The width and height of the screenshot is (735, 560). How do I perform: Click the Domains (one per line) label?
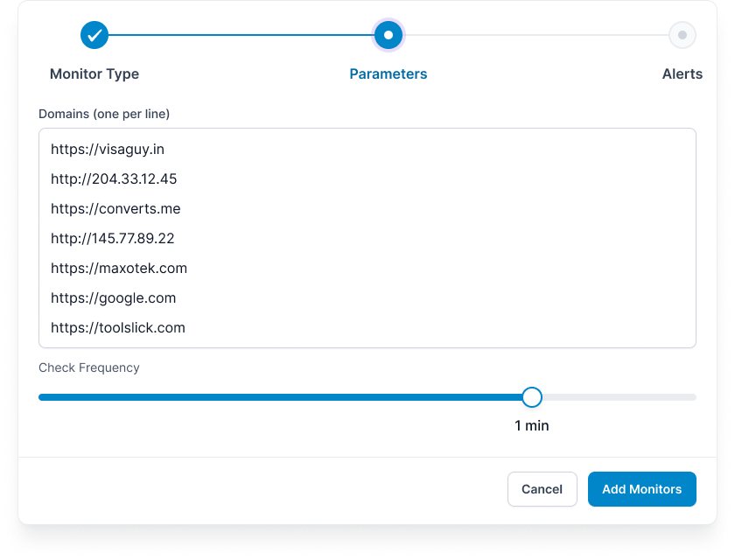[x=104, y=114]
